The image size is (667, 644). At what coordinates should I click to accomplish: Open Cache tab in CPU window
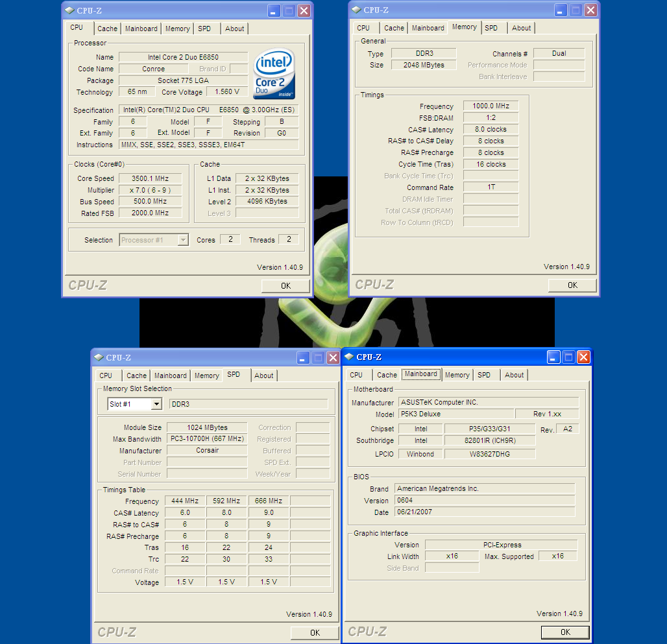(107, 29)
